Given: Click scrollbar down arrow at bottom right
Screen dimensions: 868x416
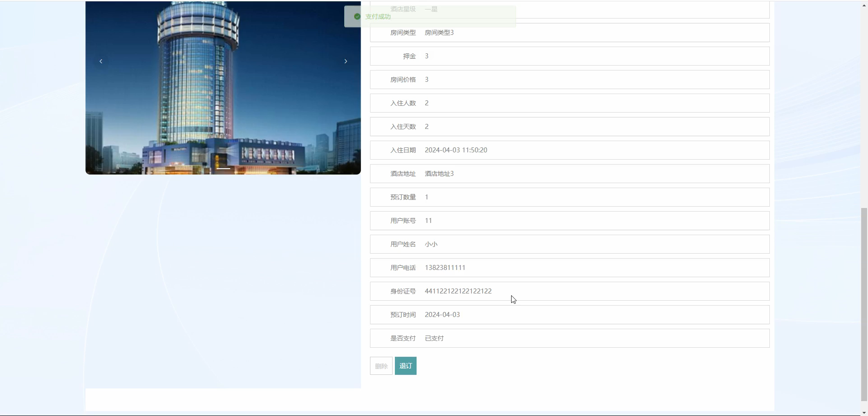Looking at the screenshot, I should [x=864, y=412].
